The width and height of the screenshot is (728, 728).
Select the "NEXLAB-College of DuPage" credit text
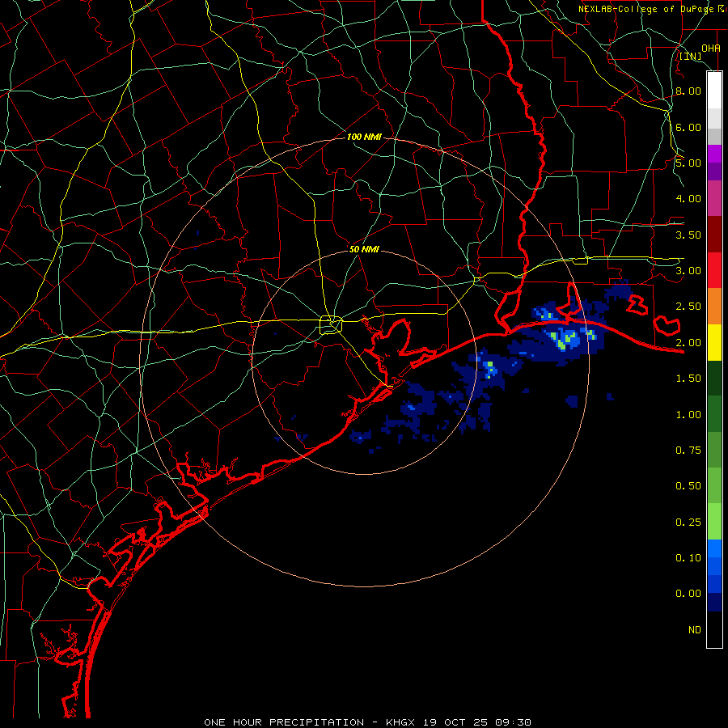645,9
